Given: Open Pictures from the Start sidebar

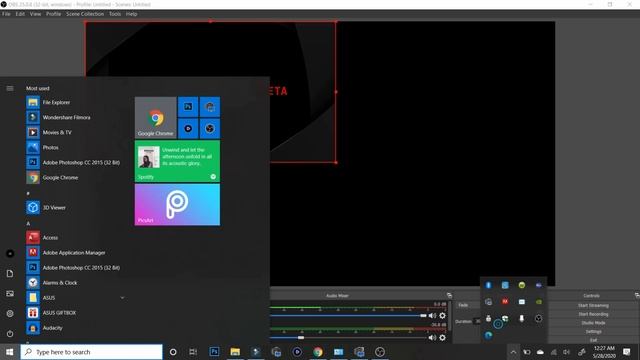Looking at the screenshot, I should (x=10, y=293).
